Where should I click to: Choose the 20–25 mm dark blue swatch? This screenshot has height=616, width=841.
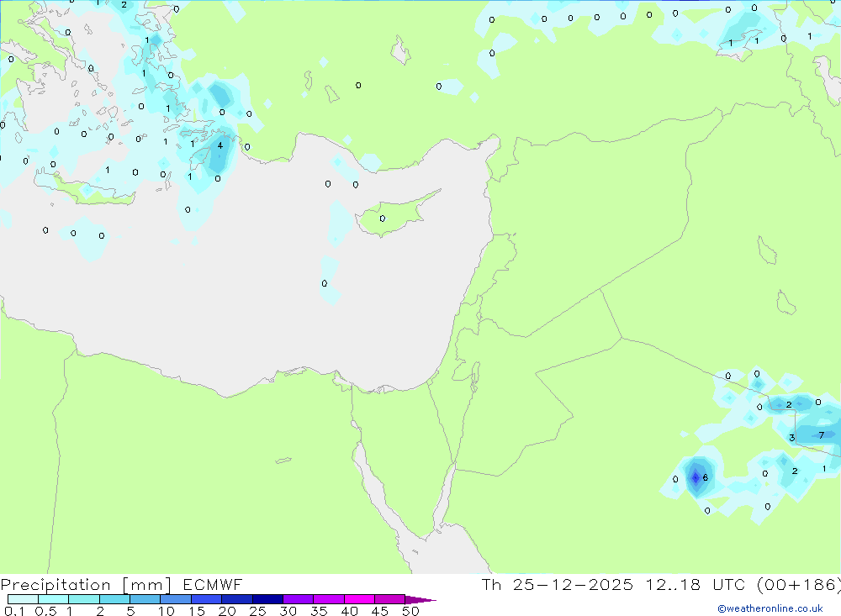coord(236,599)
